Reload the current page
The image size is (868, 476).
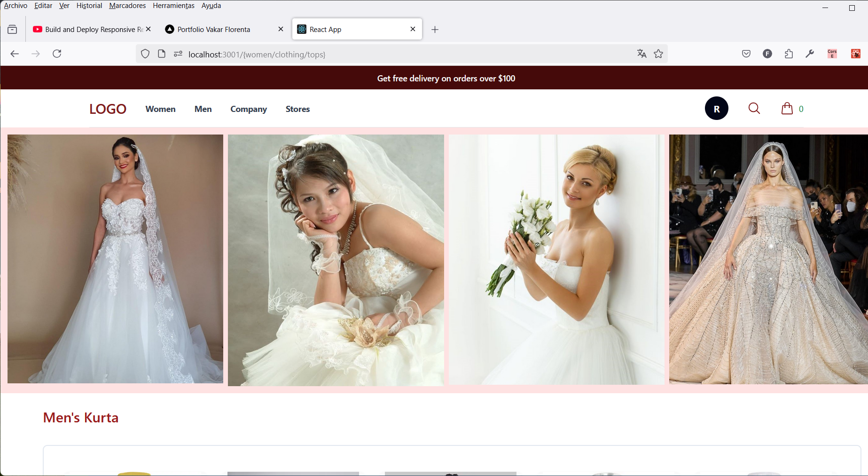57,54
